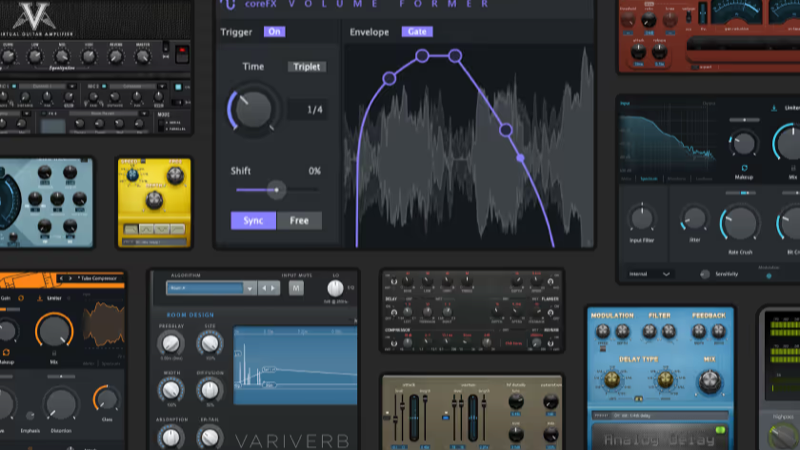The image size is (800, 450).
Task: Switch to blue Spectrum tab in bitcrusher
Action: pos(649,179)
